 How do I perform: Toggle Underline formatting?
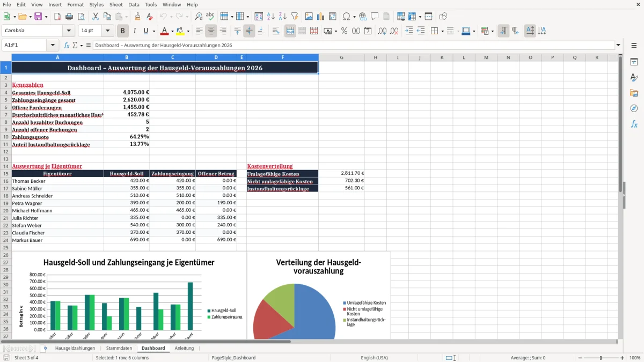coord(146,31)
